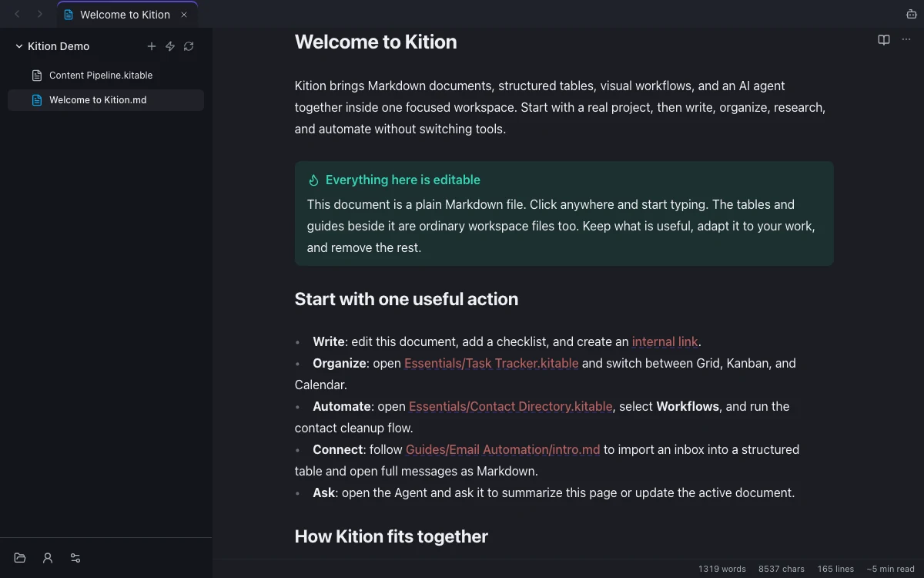Open Content Pipeline.kitable file

pyautogui.click(x=105, y=76)
